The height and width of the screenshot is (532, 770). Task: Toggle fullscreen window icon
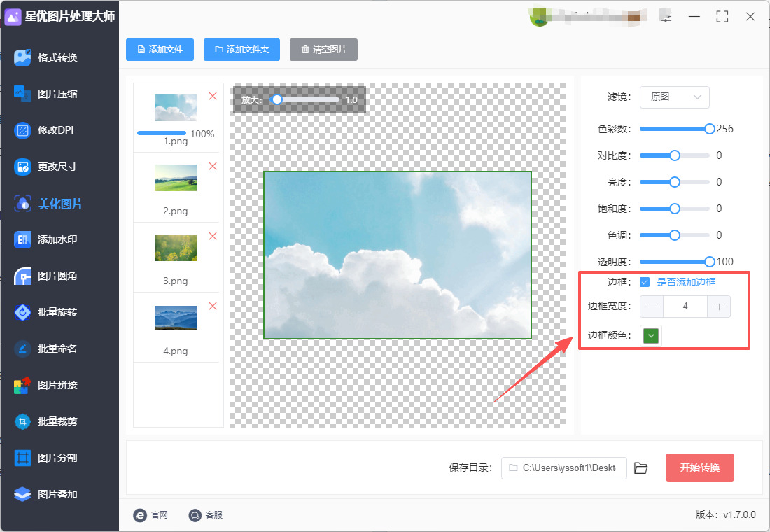point(722,17)
